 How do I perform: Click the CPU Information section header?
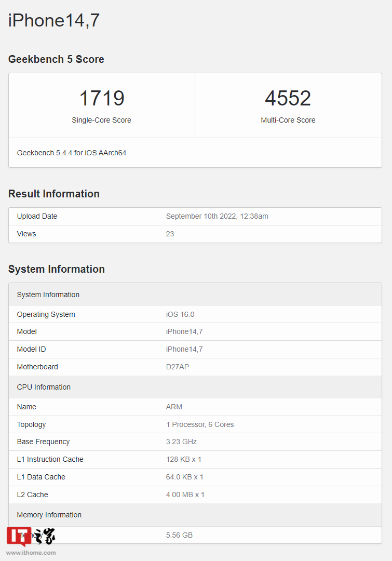pos(44,387)
